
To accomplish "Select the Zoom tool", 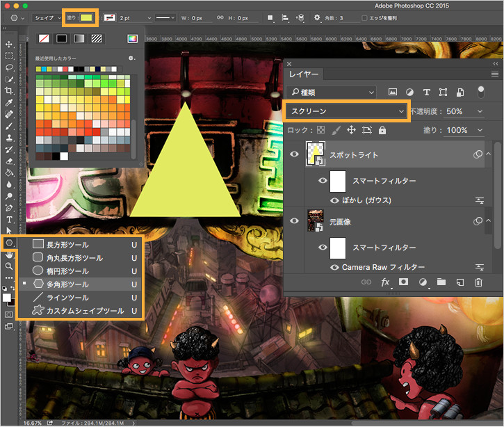I will pos(9,266).
